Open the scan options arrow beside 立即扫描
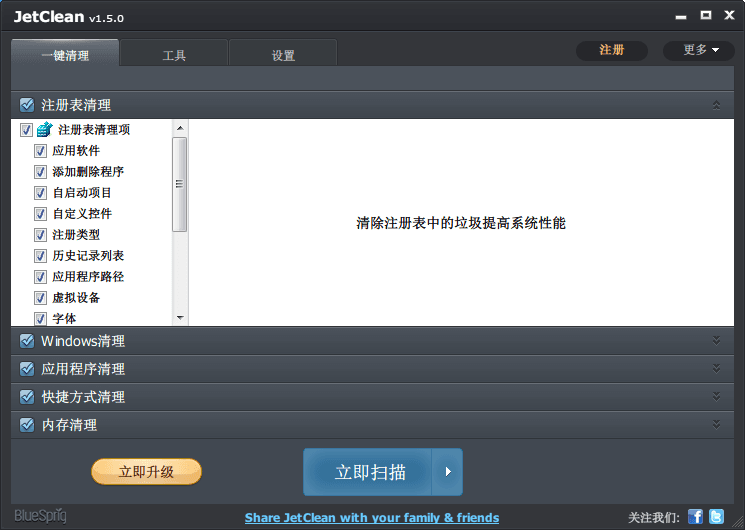745x530 pixels. click(447, 472)
